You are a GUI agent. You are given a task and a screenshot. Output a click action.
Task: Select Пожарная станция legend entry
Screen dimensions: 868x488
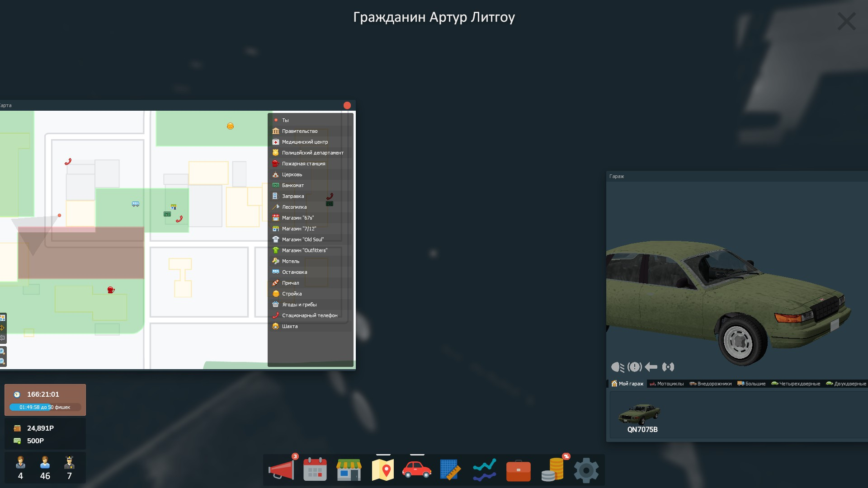tap(310, 164)
